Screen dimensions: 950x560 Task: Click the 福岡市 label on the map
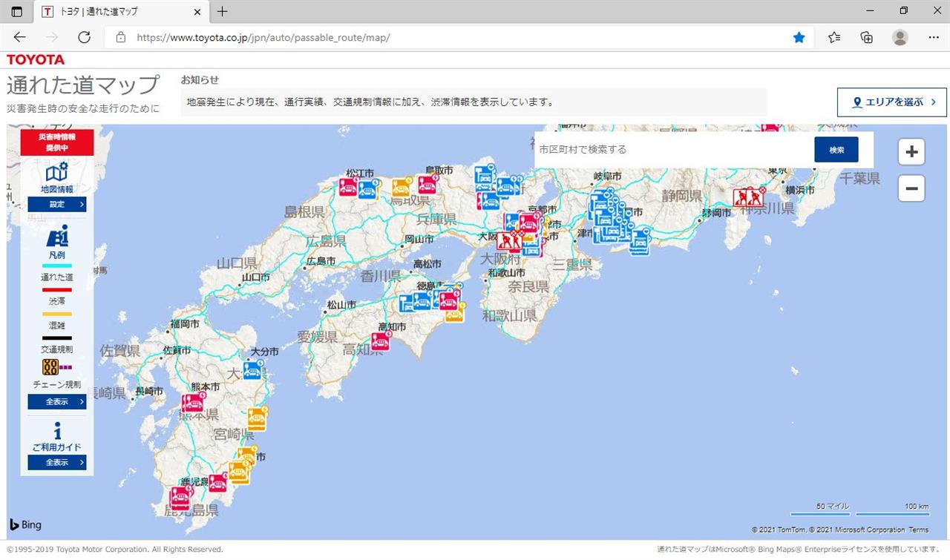[x=185, y=324]
